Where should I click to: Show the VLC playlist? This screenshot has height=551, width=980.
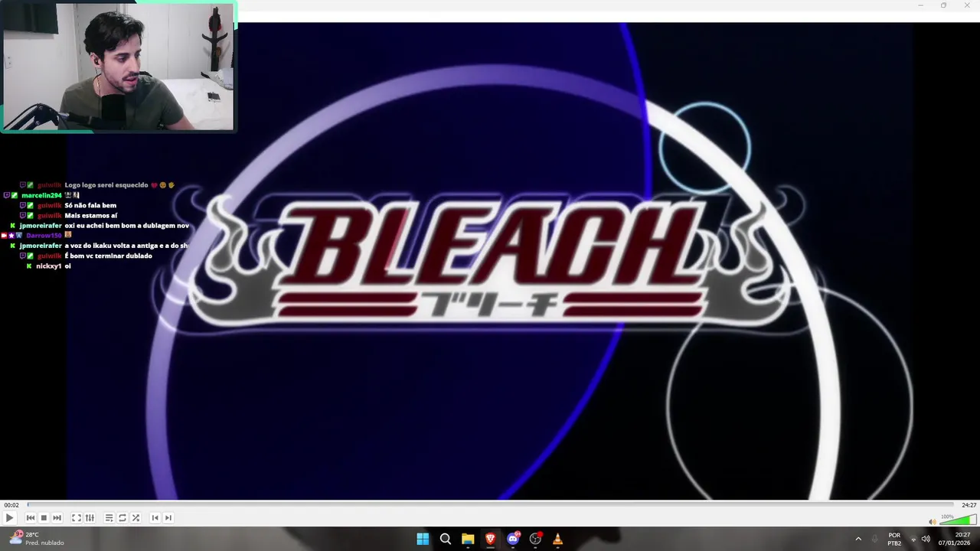point(109,518)
